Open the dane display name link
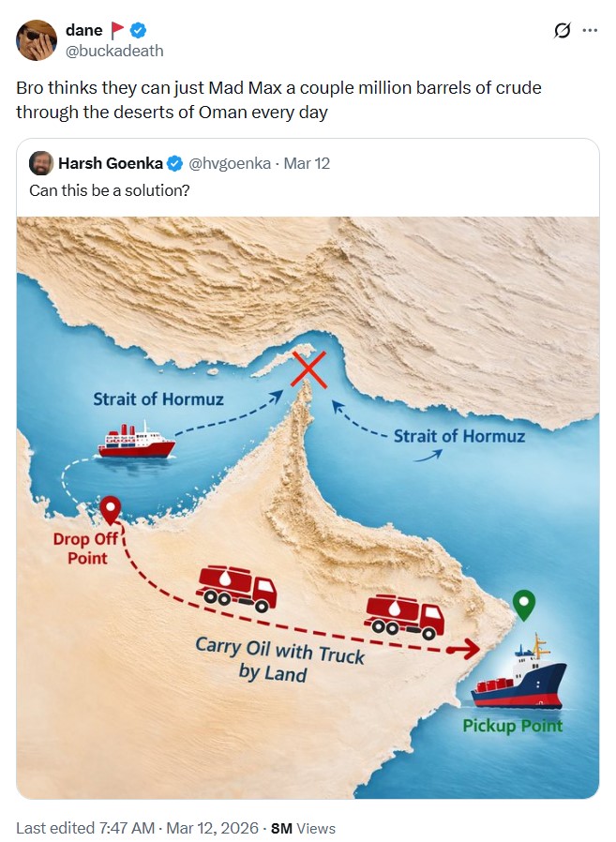The image size is (616, 842). [83, 31]
